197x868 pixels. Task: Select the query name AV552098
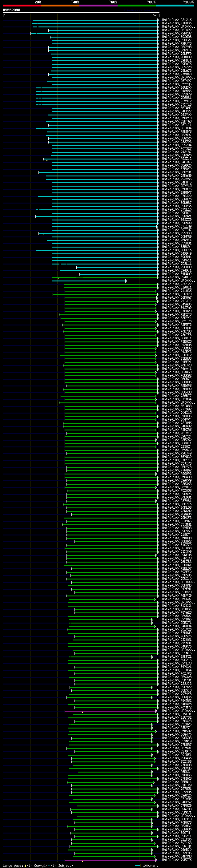[11, 10]
